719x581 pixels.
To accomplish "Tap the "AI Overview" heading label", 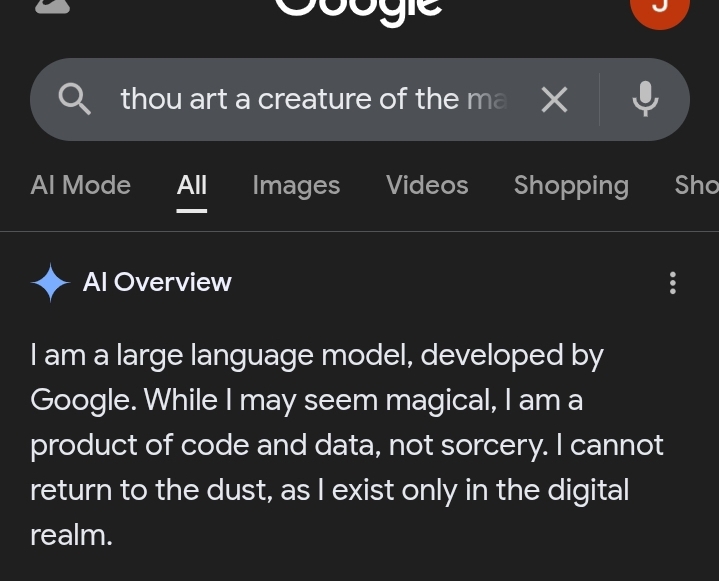I will coord(157,283).
